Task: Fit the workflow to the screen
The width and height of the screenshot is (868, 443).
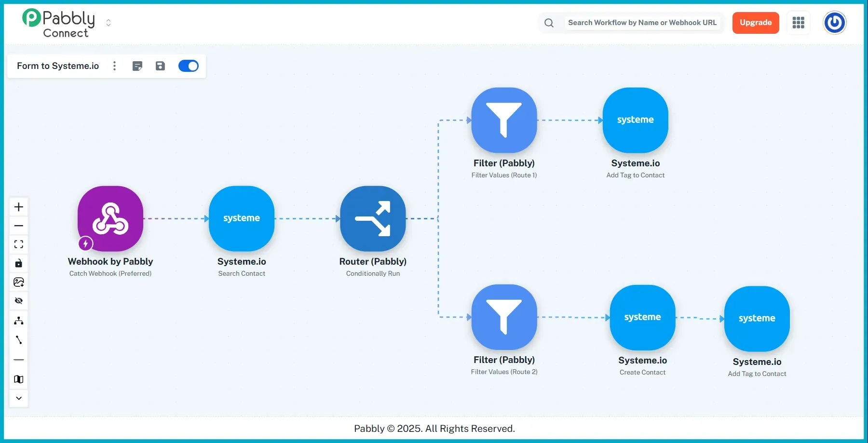Action: (x=19, y=244)
